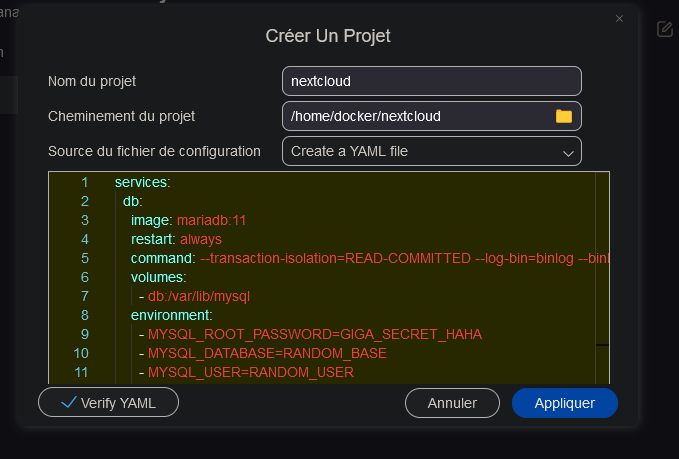Image resolution: width=679 pixels, height=459 pixels.
Task: Focus the Nom du projet field
Action: 432,81
